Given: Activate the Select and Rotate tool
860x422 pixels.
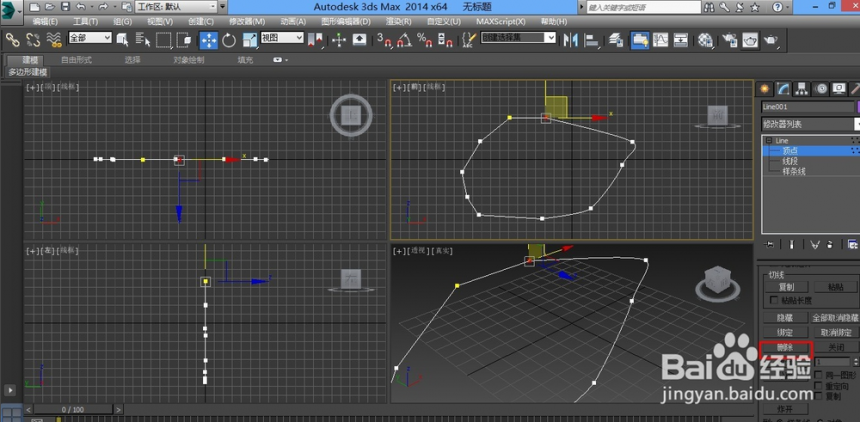Looking at the screenshot, I should pyautogui.click(x=229, y=40).
